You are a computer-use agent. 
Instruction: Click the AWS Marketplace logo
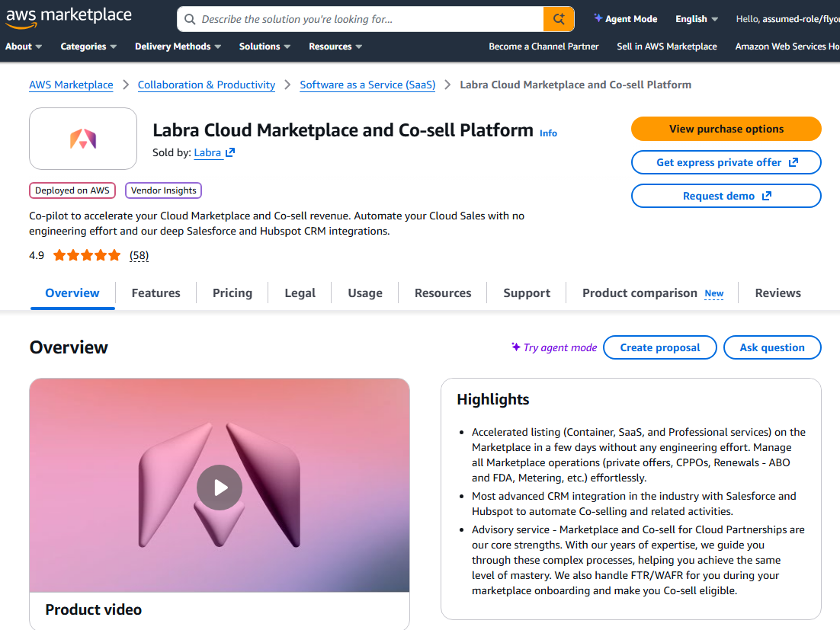(69, 18)
